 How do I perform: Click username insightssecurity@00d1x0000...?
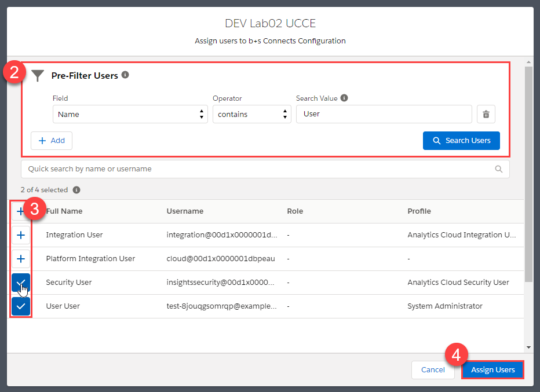click(220, 283)
